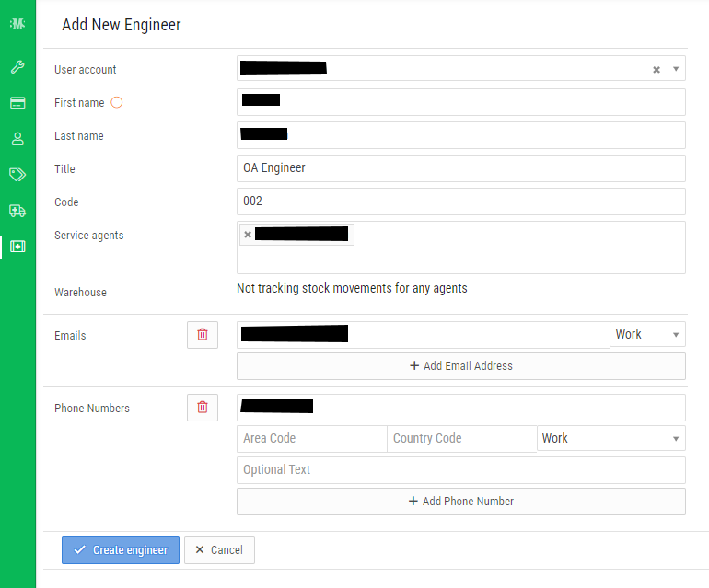Click the Area Code input field
Viewport: 709px width, 588px height.
(x=311, y=439)
